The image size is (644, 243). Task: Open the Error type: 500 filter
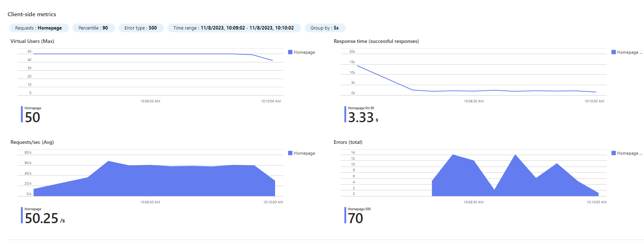pyautogui.click(x=141, y=28)
